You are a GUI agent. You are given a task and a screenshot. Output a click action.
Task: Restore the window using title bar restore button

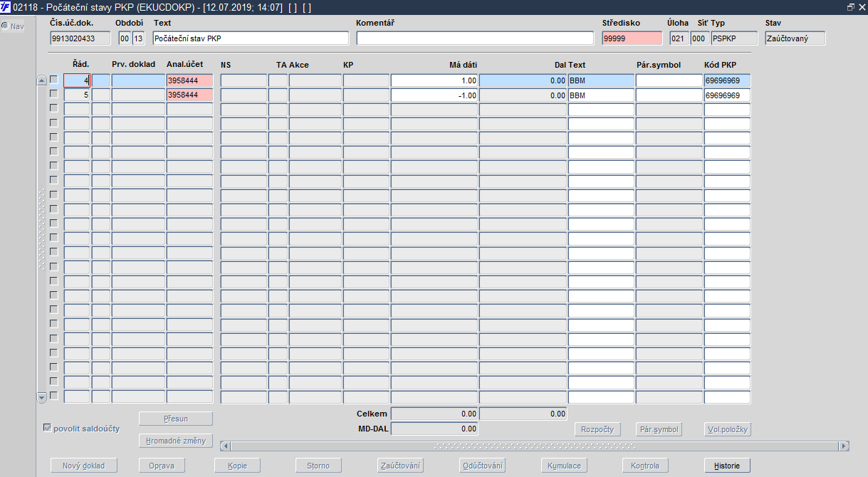click(x=850, y=6)
